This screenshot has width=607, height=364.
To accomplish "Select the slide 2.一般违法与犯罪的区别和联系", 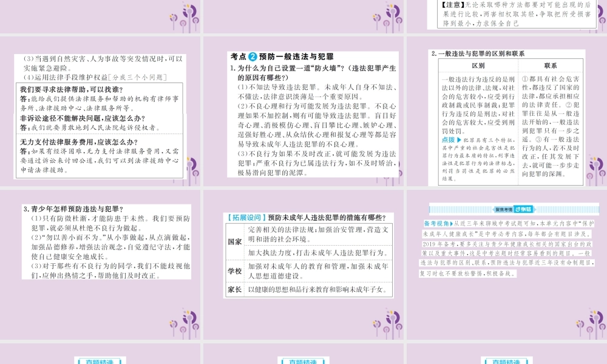I will coord(507,112).
